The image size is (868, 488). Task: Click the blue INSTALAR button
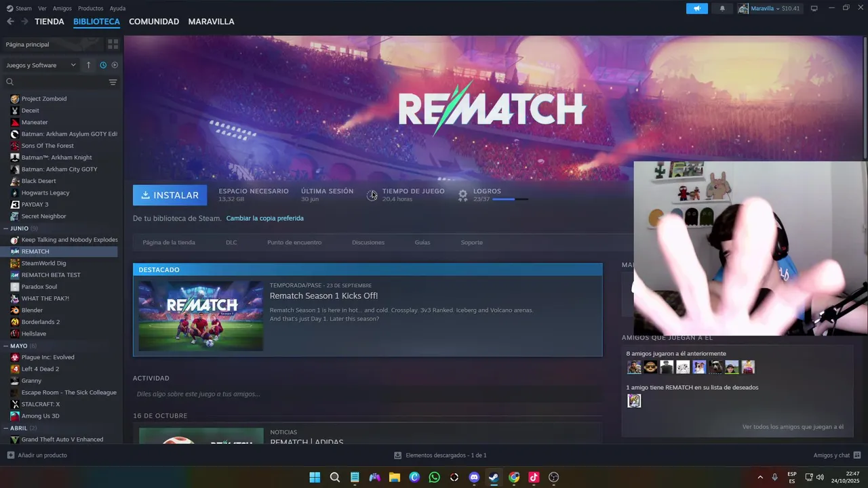[170, 195]
